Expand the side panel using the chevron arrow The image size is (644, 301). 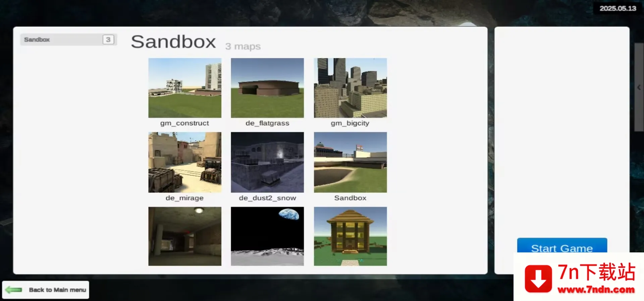coord(639,87)
